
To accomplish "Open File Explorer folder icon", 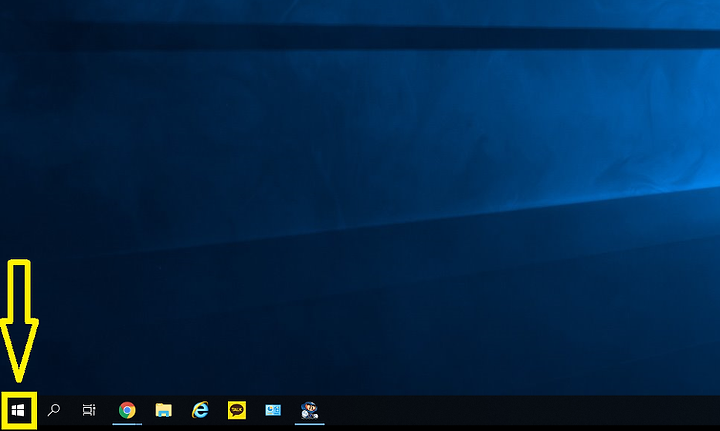I will point(163,410).
